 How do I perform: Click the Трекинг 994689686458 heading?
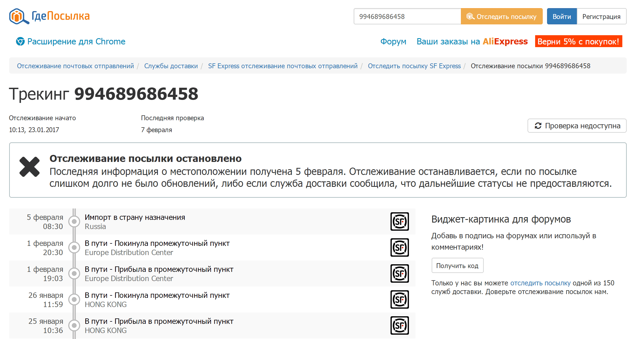(103, 94)
